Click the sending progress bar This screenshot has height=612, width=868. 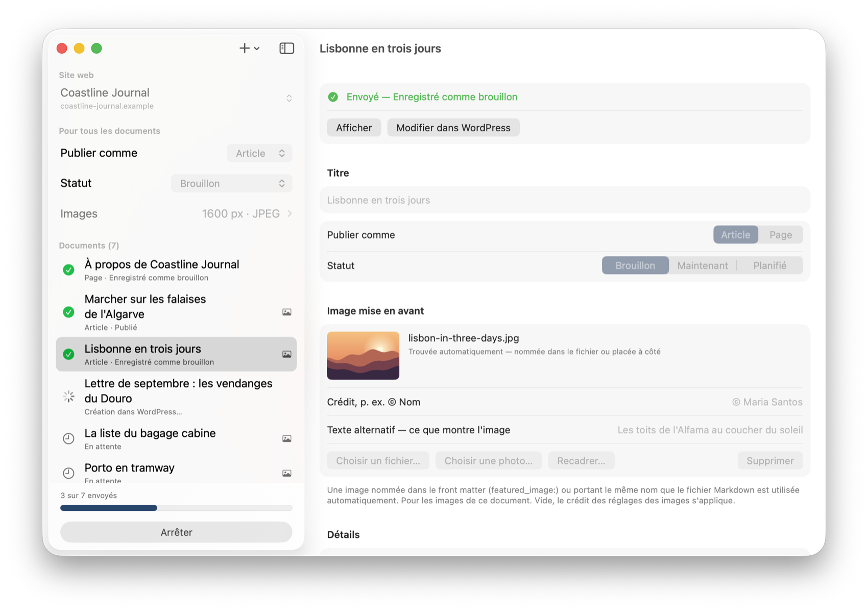176,508
